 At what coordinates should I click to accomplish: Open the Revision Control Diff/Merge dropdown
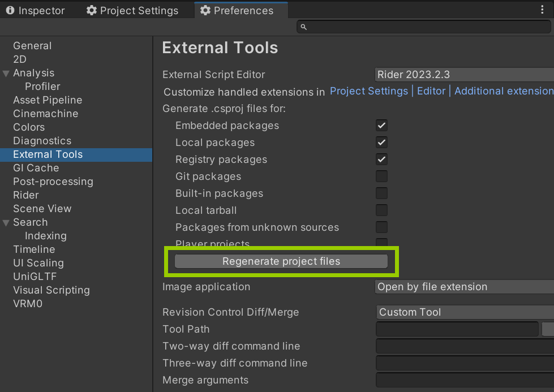464,312
